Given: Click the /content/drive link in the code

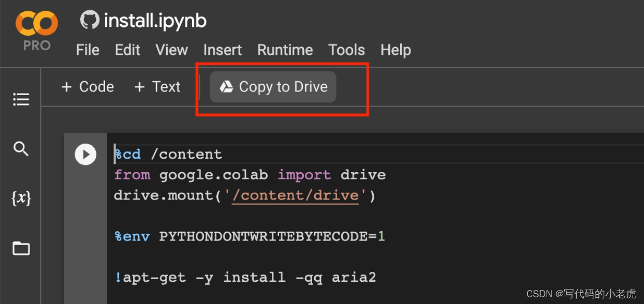Looking at the screenshot, I should point(296,195).
